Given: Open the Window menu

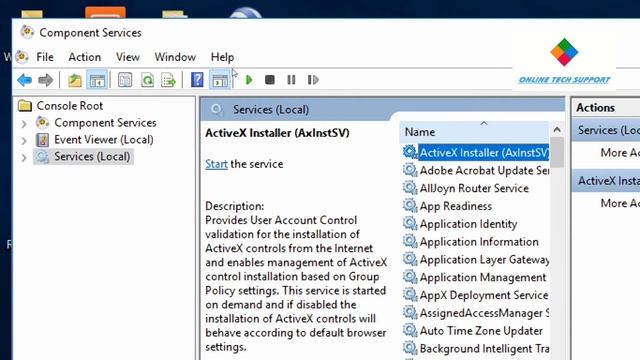Looking at the screenshot, I should coord(175,57).
